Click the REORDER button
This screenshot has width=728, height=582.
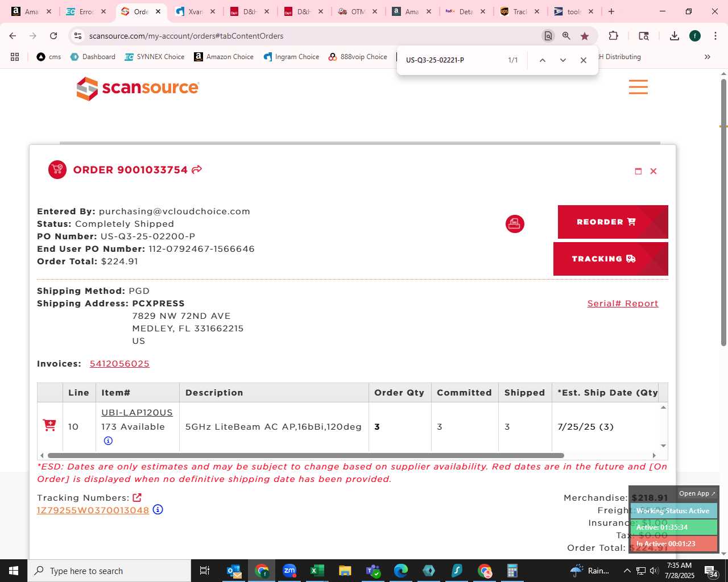613,222
